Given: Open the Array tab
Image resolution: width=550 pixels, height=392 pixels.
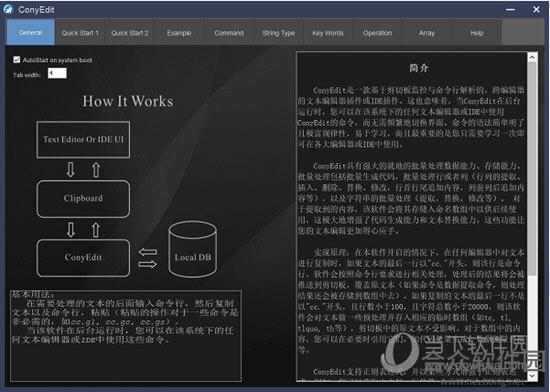Looking at the screenshot, I should click(x=427, y=33).
